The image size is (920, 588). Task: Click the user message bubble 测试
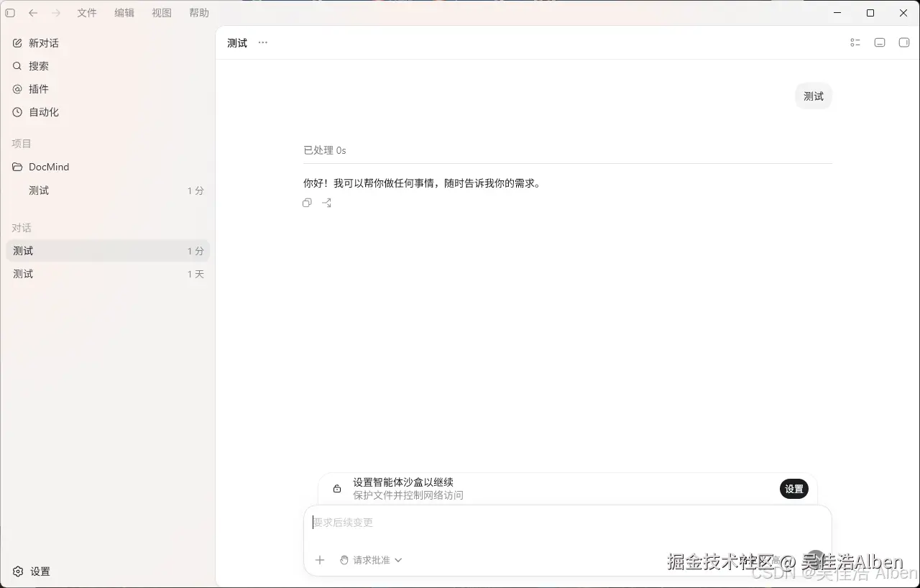tap(814, 96)
